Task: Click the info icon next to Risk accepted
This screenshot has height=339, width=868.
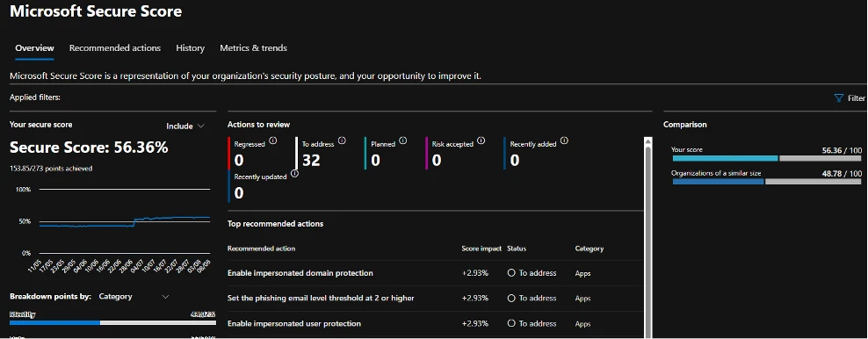Action: pyautogui.click(x=481, y=141)
